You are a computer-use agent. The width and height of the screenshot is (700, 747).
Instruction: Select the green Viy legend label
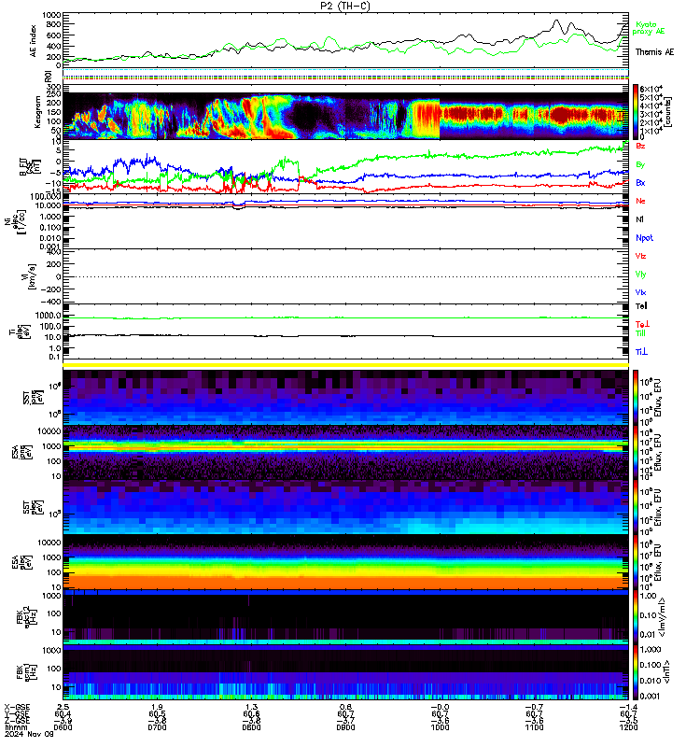640,275
